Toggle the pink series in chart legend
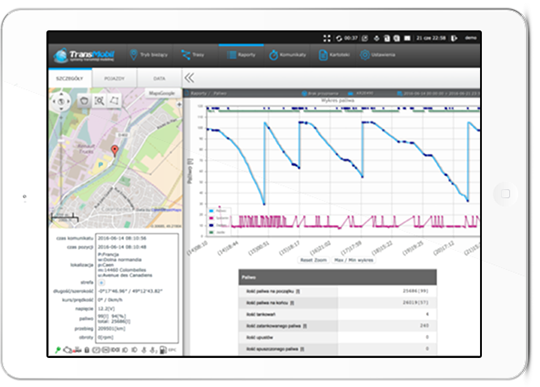The image size is (540, 387). pyautogui.click(x=218, y=218)
